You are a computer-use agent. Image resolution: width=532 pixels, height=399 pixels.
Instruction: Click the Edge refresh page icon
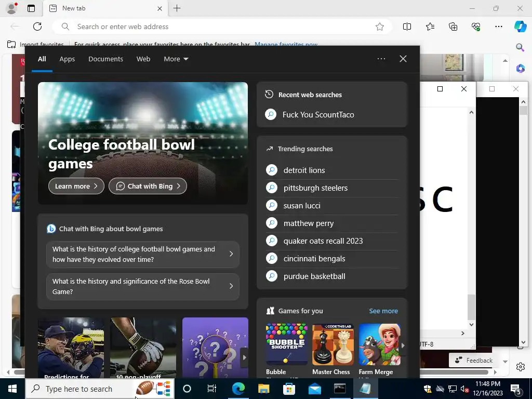37,26
